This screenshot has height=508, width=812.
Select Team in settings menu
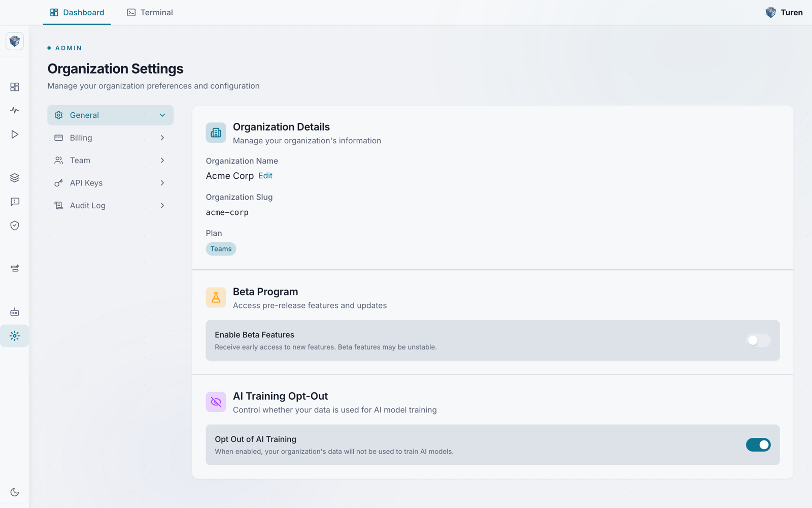pyautogui.click(x=110, y=161)
